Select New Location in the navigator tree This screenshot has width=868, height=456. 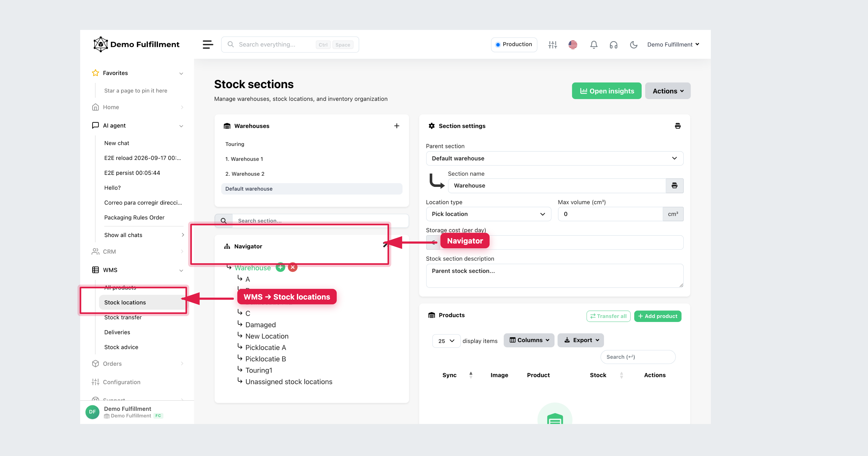coord(266,336)
